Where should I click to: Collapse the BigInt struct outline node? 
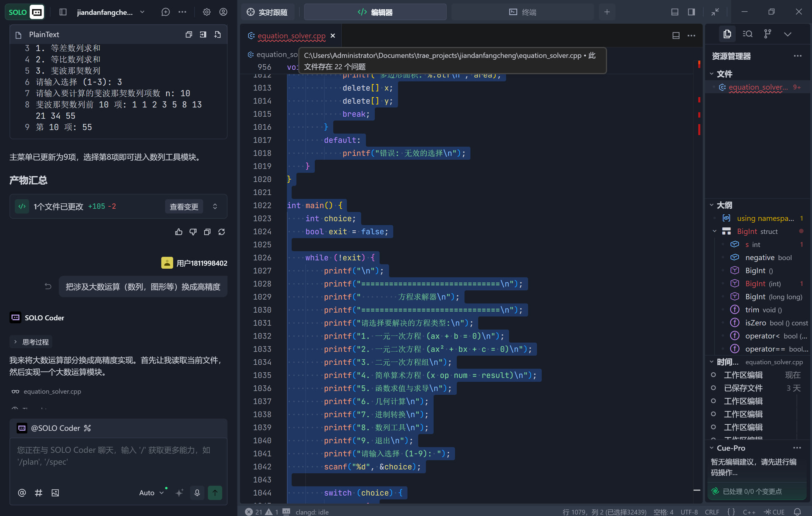(x=714, y=231)
